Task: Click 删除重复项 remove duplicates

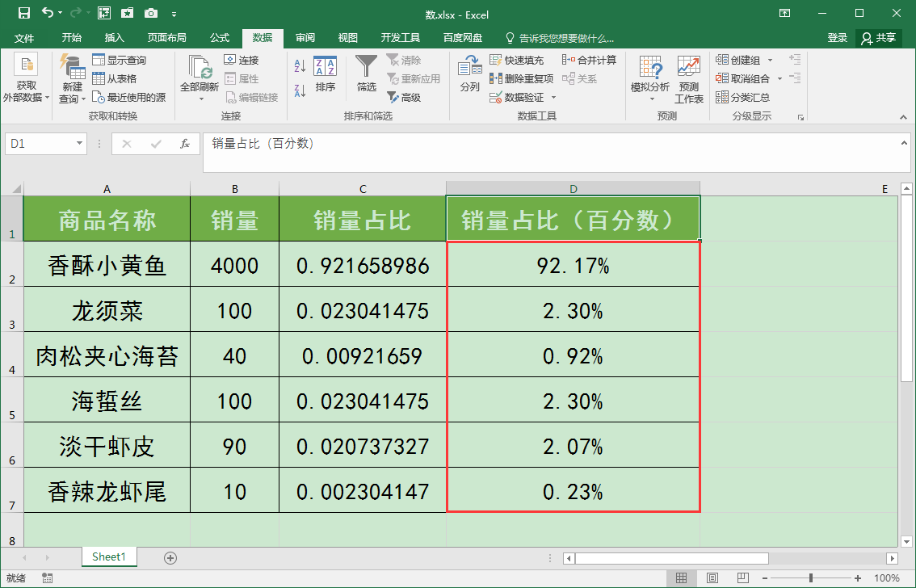Action: point(522,79)
